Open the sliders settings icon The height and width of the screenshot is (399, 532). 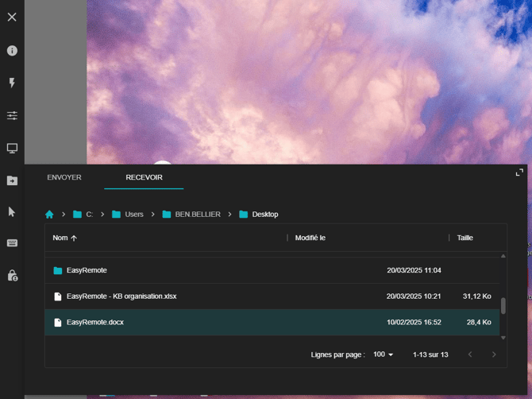pos(12,115)
